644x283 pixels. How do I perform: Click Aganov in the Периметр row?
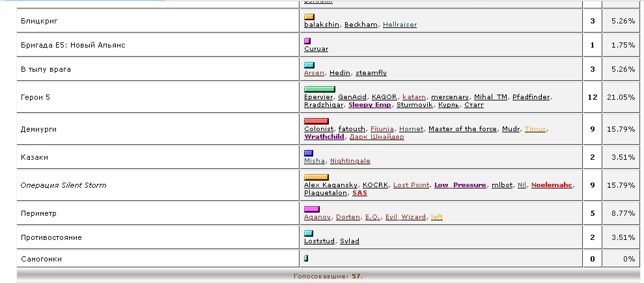317,217
